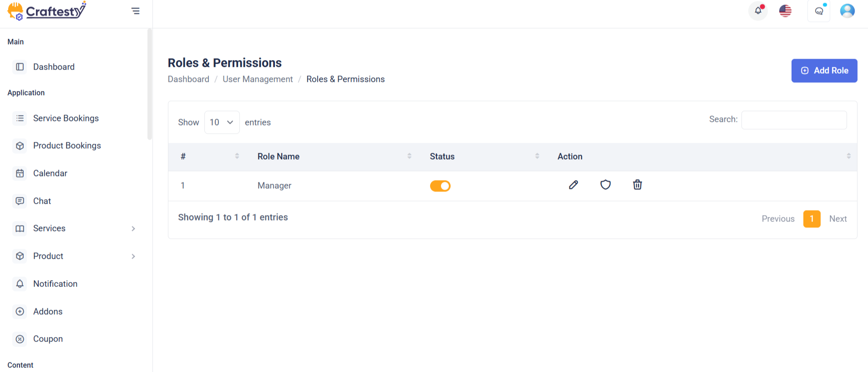
Task: Open permissions shield icon for Manager
Action: 605,185
